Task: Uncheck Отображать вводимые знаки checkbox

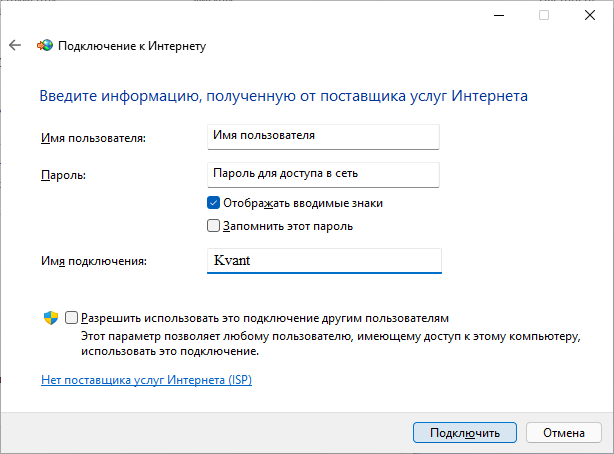Action: [x=213, y=203]
